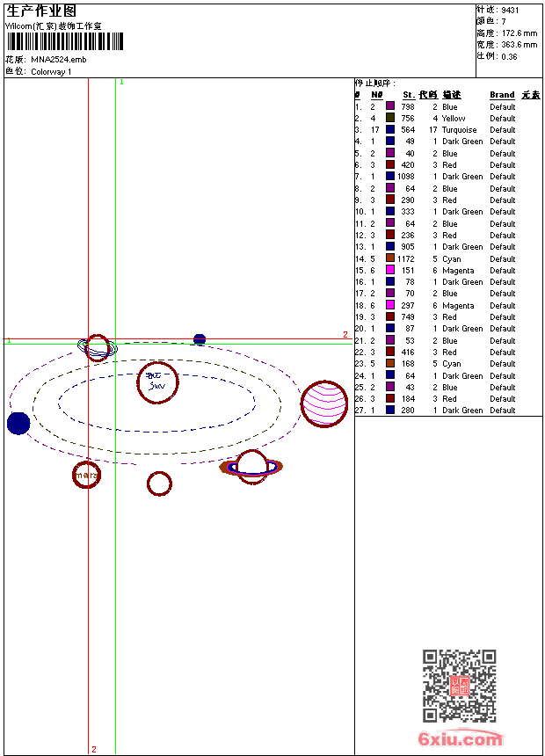Click the stitch value 416
The width and height of the screenshot is (545, 756).
point(408,352)
